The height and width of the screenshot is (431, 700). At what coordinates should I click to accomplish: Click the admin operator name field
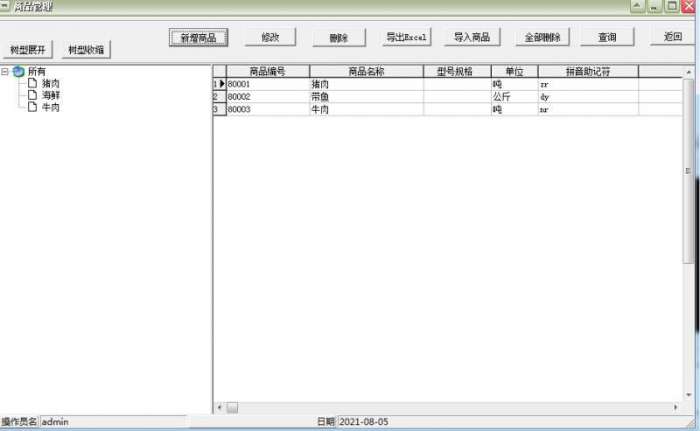point(113,422)
